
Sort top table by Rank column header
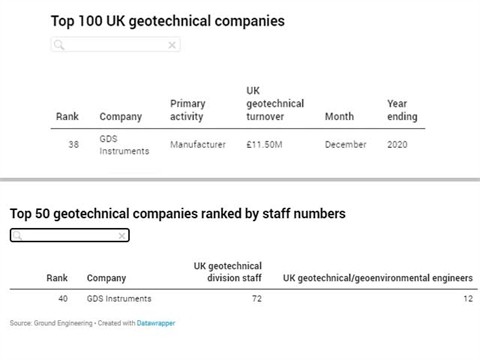click(67, 116)
